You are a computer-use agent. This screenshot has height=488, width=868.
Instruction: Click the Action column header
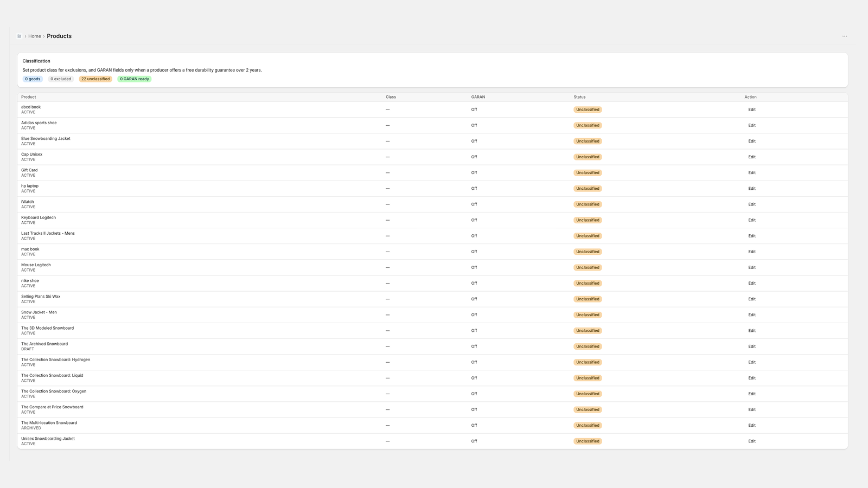tap(750, 97)
